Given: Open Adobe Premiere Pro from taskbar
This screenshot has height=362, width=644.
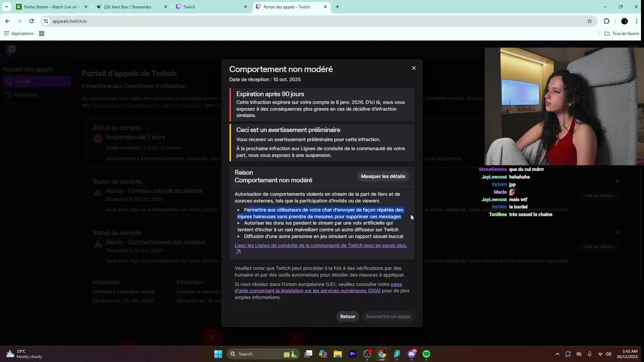Looking at the screenshot, I should click(352, 354).
